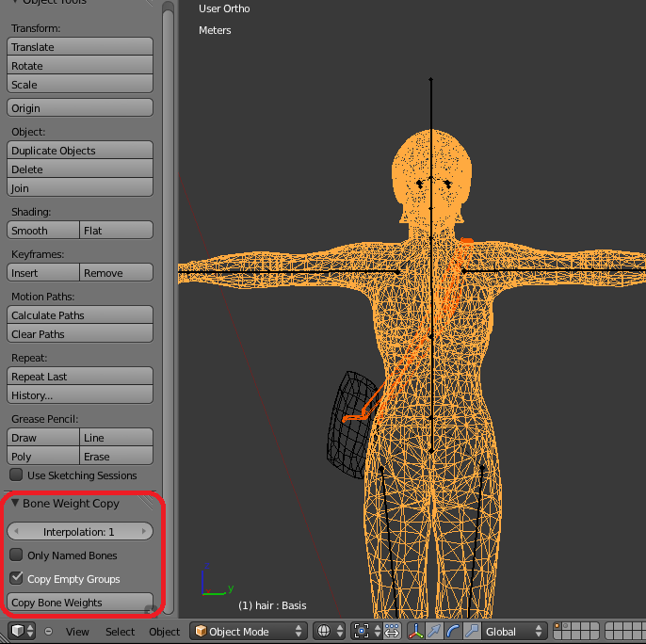The height and width of the screenshot is (644, 646).
Task: Increase Interpolation with right arrow
Action: [x=144, y=531]
